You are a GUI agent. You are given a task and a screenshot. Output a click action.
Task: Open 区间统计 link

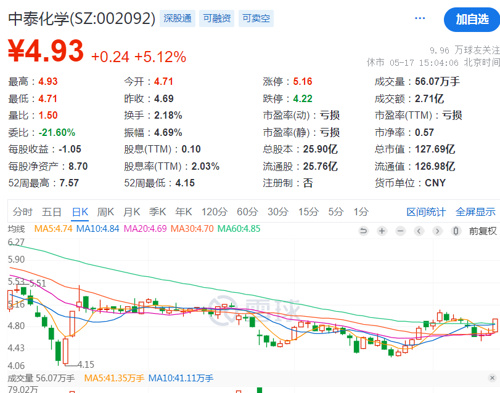click(x=426, y=212)
